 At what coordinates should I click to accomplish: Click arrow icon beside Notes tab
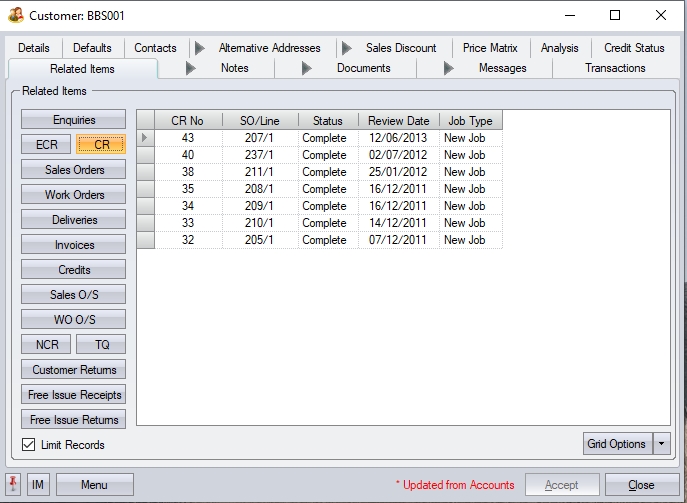point(192,68)
